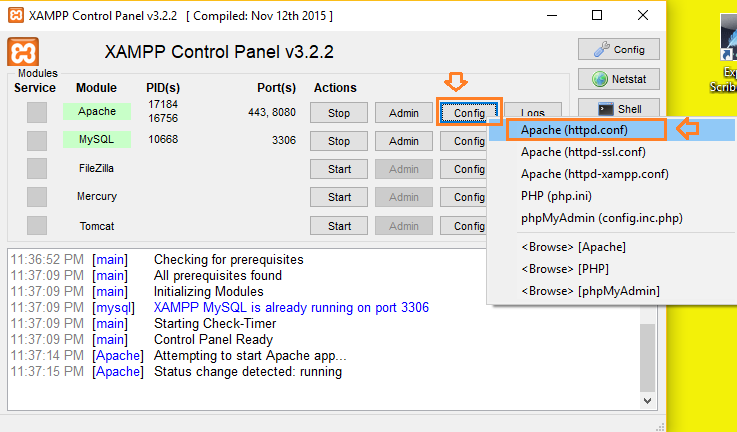Minimize the XAMPP Control Panel window
737x432 pixels.
(x=552, y=15)
